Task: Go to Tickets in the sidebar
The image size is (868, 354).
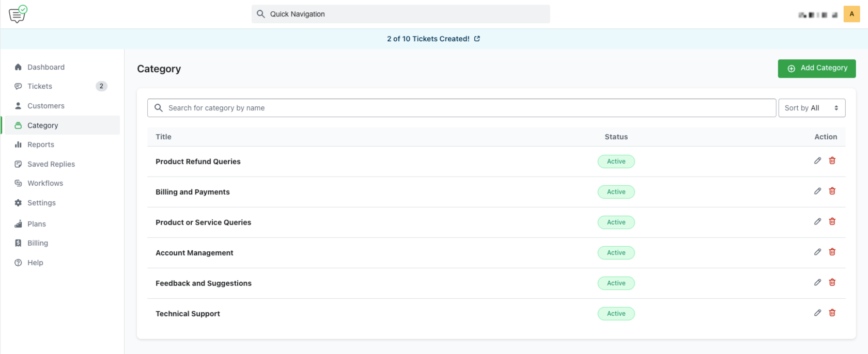Action: click(x=40, y=86)
